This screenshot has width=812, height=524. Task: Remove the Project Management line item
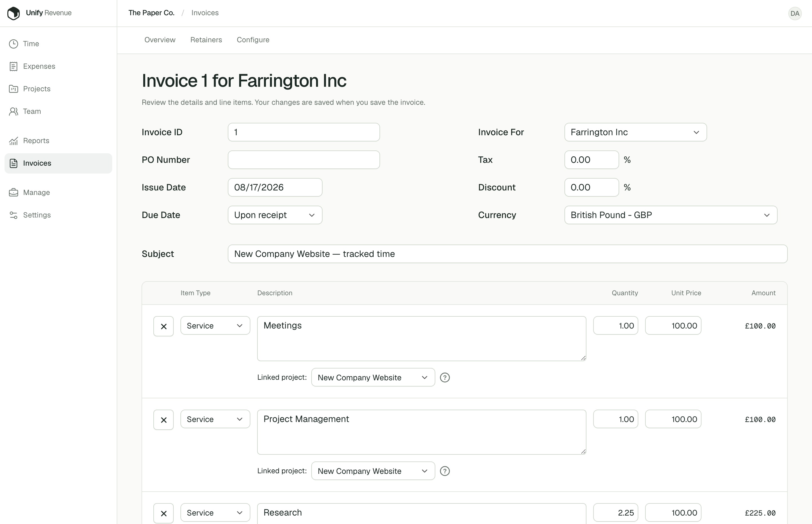tap(164, 420)
